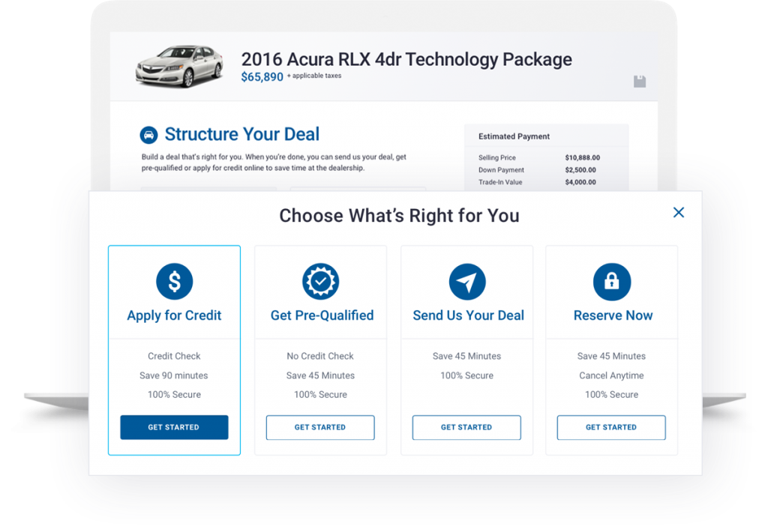Click the Choose What's Right for You title
The width and height of the screenshot is (768, 532).
tap(399, 216)
